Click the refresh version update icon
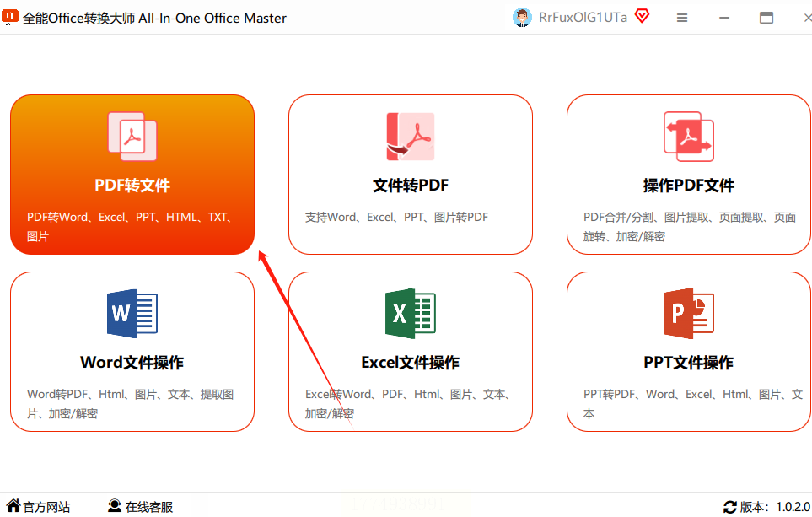 click(730, 507)
